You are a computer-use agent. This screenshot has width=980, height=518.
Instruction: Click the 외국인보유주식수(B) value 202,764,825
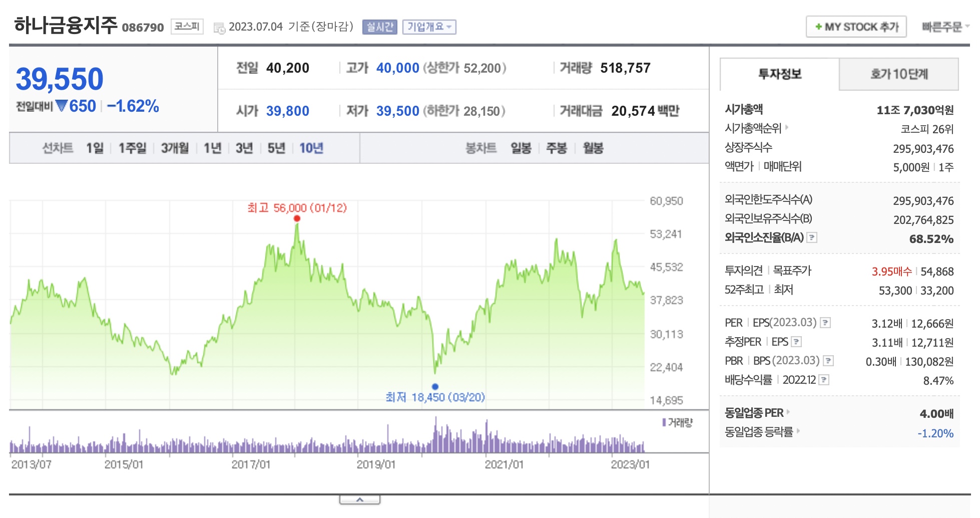click(923, 220)
